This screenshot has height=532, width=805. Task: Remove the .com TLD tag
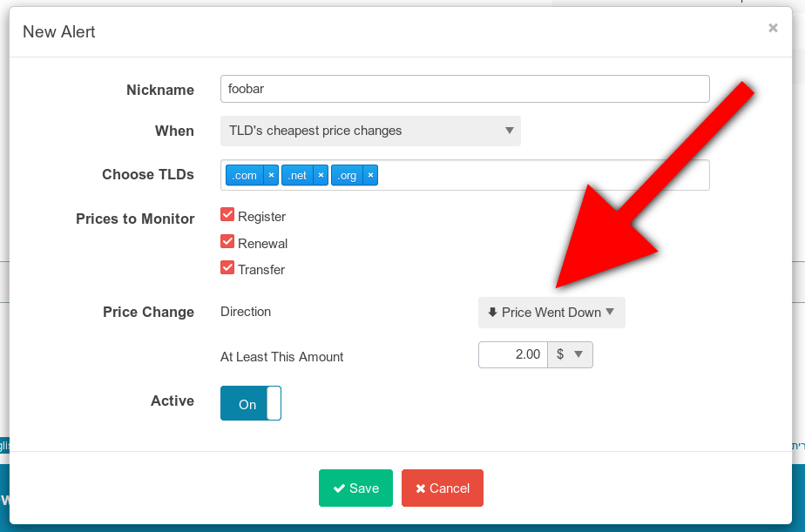[x=271, y=175]
